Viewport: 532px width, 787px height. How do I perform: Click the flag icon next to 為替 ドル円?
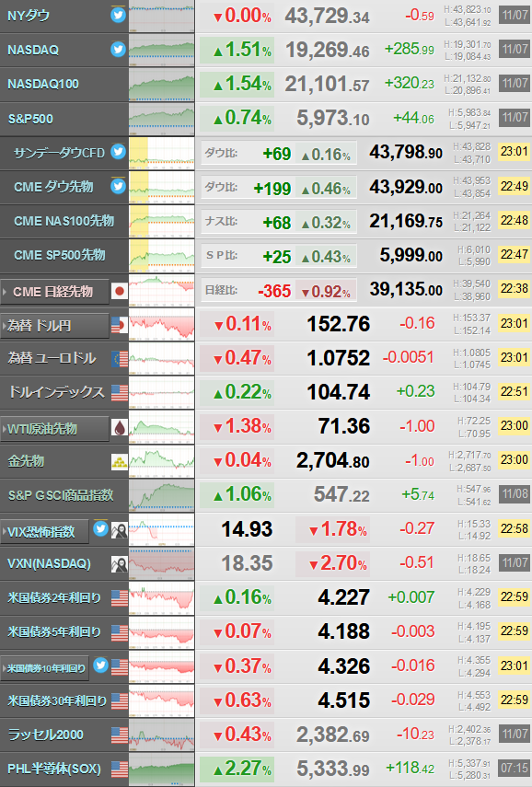pyautogui.click(x=120, y=325)
